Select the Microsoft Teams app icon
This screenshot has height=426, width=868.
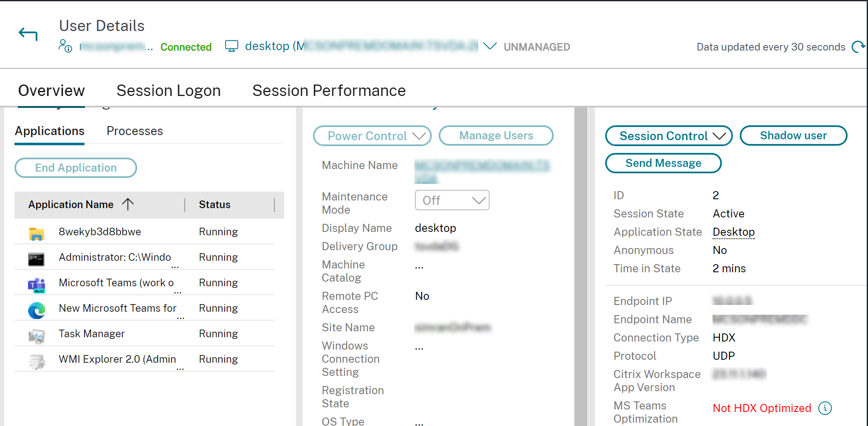point(37,285)
